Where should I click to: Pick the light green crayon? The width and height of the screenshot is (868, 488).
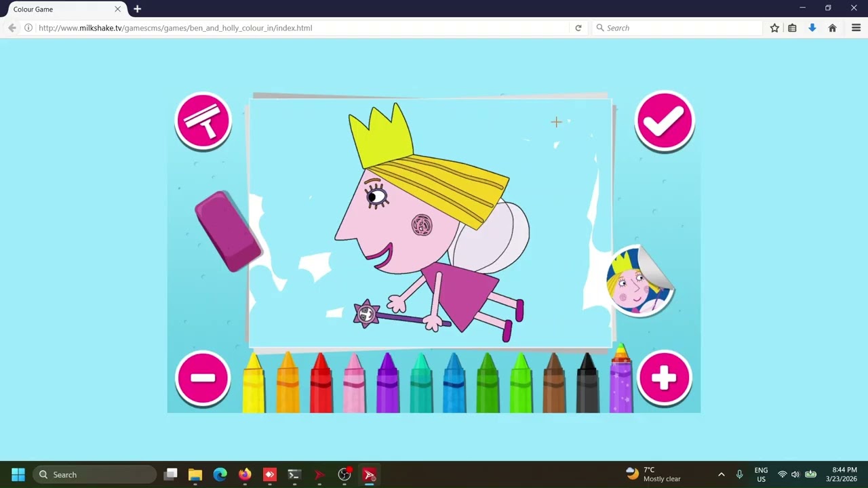coord(521,383)
